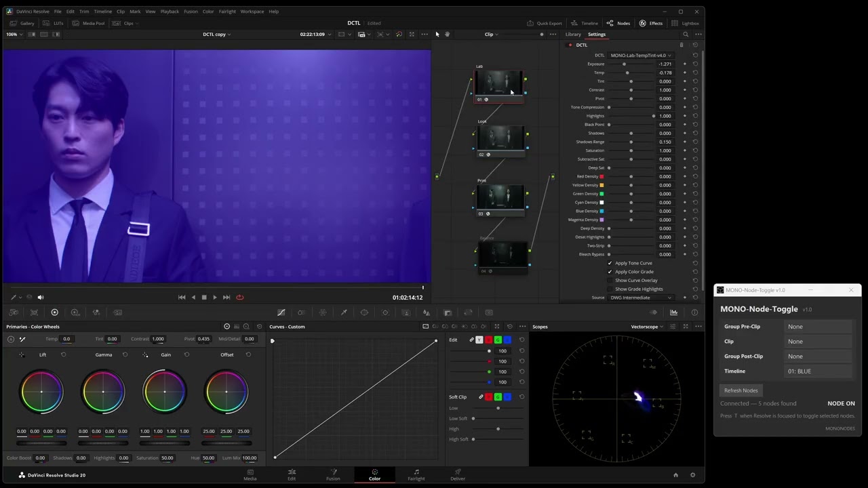Toggle the Y channel edit button
This screenshot has height=488, width=868.
479,340
